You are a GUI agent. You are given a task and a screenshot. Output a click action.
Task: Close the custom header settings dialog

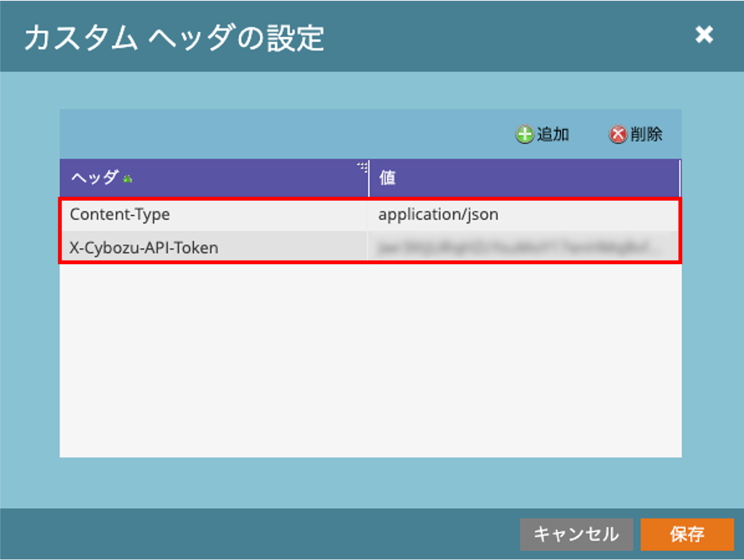(704, 35)
